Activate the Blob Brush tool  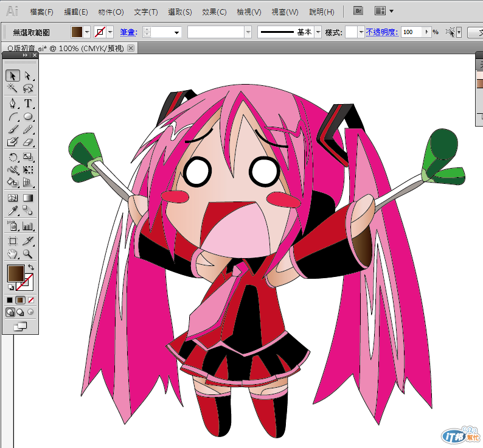(13, 142)
